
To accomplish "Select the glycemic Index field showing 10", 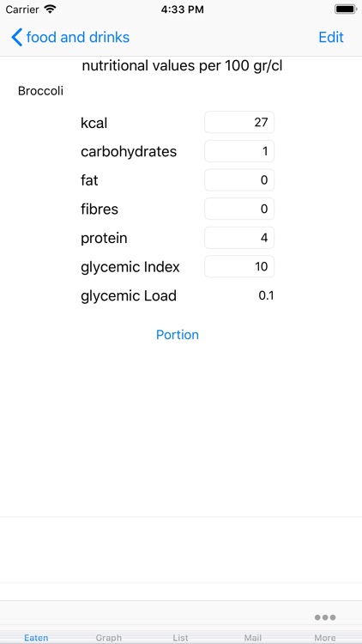I will pyautogui.click(x=239, y=266).
